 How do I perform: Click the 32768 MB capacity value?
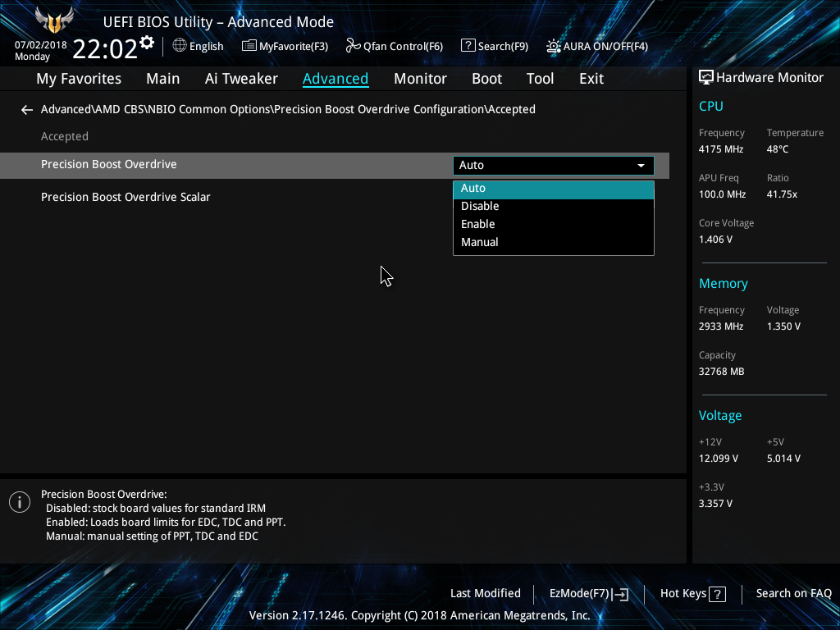(x=721, y=372)
